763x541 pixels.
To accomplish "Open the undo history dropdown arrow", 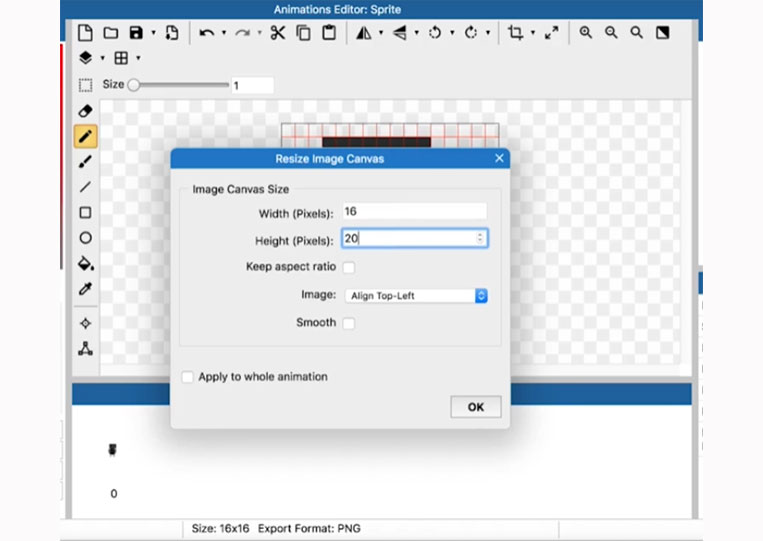I will point(224,33).
